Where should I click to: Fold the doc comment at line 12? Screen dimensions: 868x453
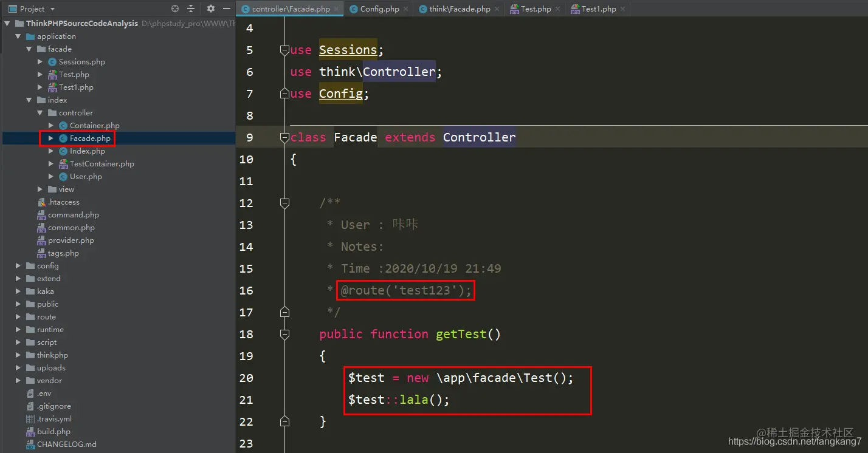tap(284, 203)
